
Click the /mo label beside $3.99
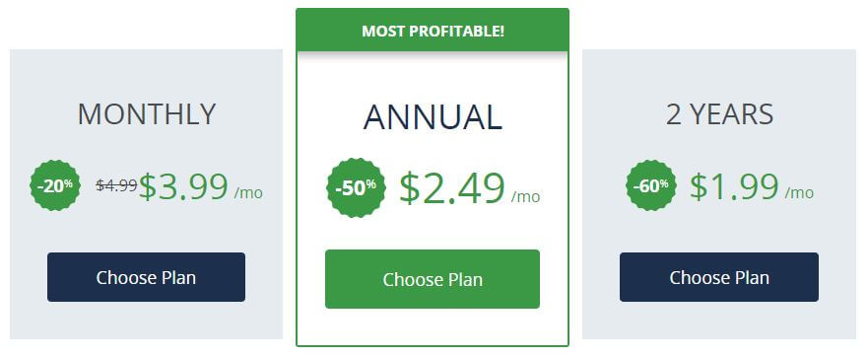(248, 193)
